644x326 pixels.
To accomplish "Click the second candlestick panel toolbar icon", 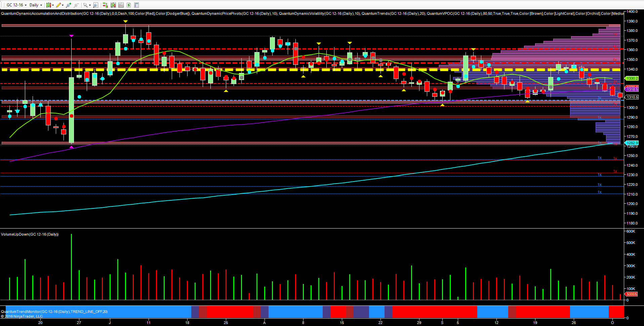I will pos(113,5).
